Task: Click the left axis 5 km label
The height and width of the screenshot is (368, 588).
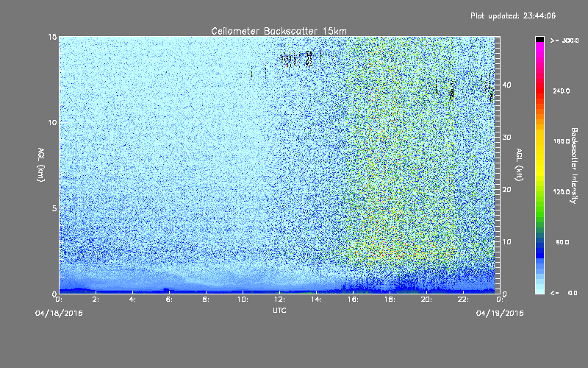Action: click(54, 208)
